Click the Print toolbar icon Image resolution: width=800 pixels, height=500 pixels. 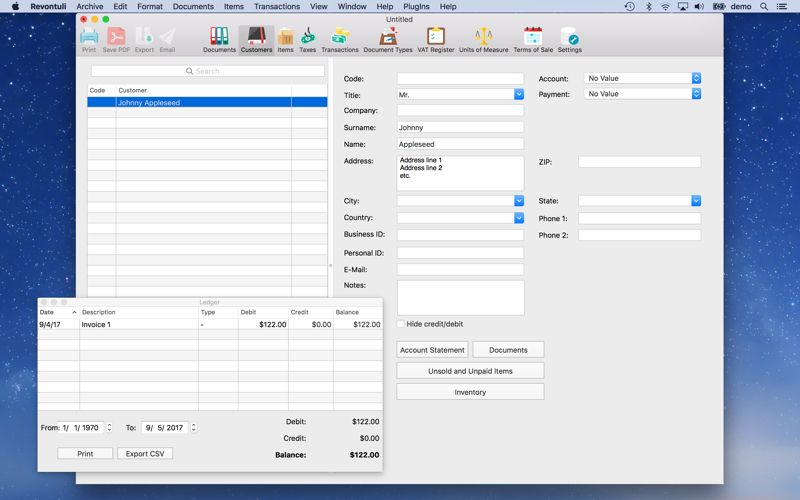tap(89, 40)
